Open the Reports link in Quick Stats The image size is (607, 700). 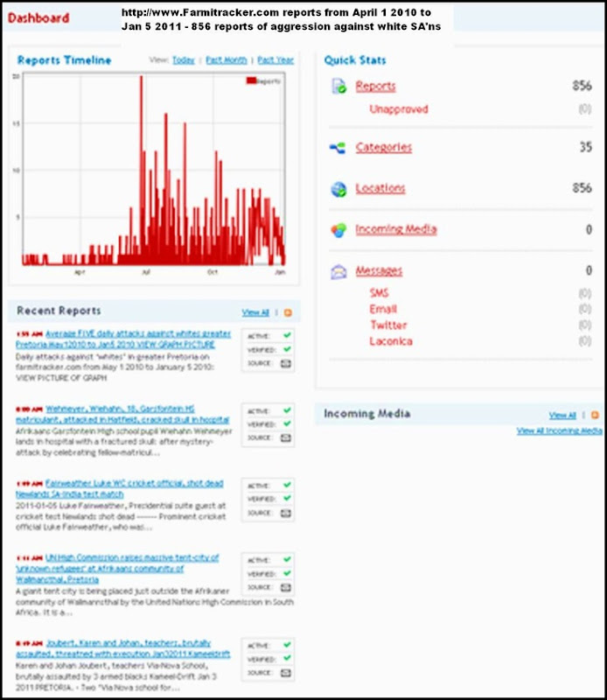(375, 86)
